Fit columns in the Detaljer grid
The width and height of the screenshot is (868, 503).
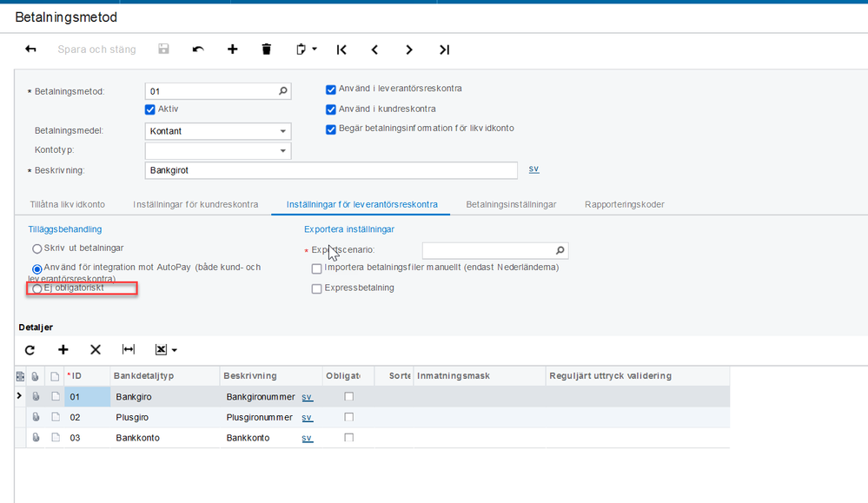click(129, 349)
